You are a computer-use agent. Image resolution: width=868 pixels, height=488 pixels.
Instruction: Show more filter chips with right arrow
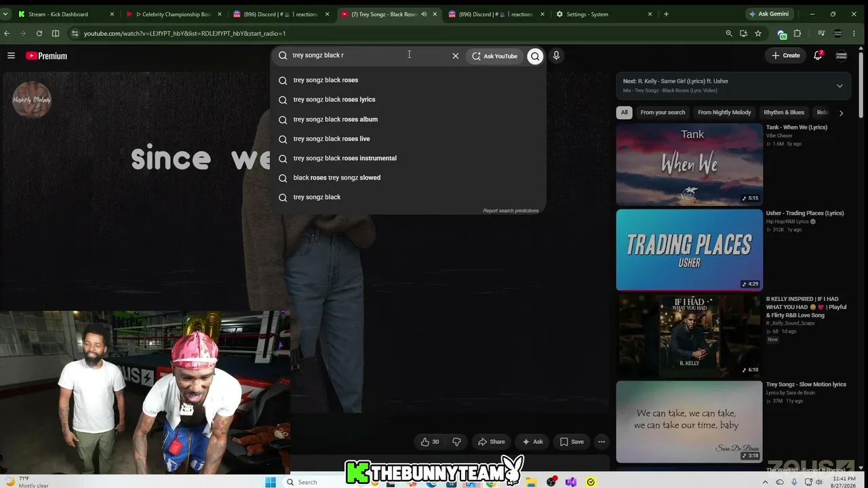tap(841, 113)
